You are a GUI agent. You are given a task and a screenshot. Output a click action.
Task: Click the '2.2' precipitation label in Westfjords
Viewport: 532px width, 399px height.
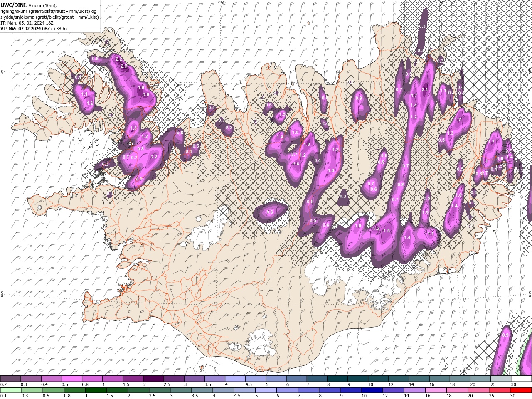click(x=118, y=60)
